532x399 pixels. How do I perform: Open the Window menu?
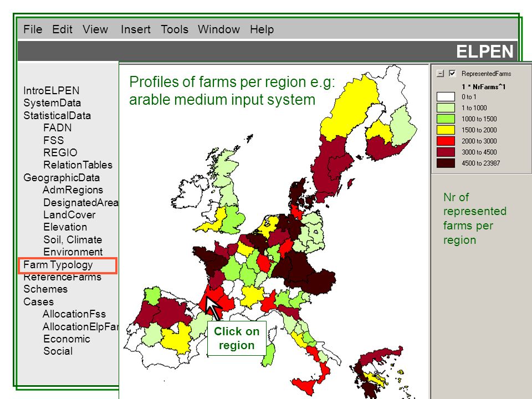click(219, 29)
